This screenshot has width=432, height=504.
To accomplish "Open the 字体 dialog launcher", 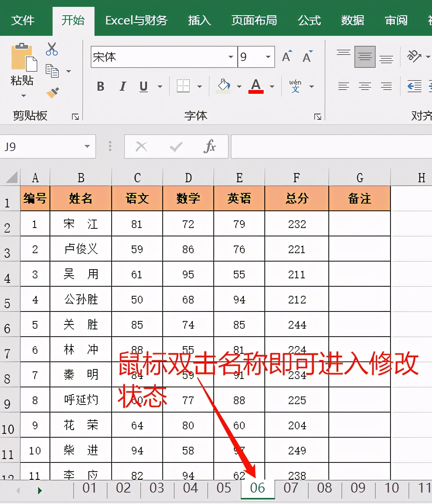I will pos(317,117).
